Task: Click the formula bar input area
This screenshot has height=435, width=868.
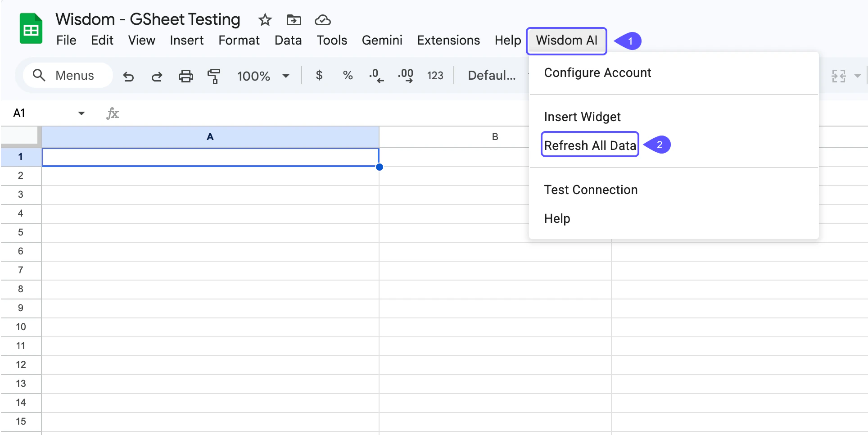Action: 324,113
